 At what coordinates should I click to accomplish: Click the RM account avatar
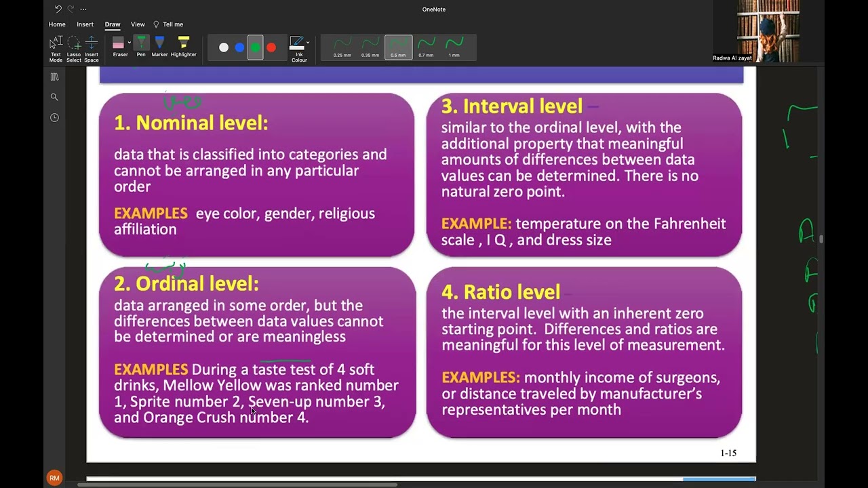point(54,478)
